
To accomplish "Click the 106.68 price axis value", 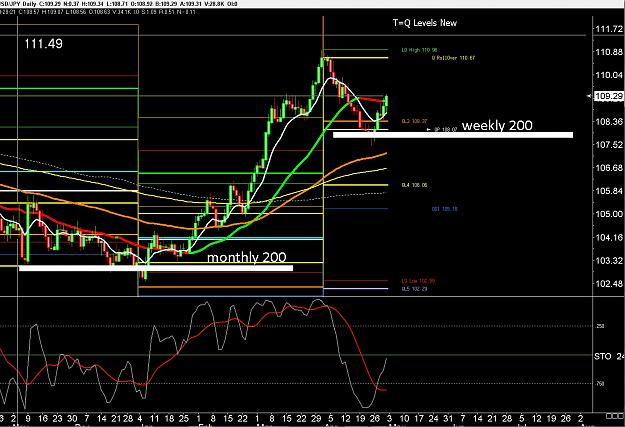I will pyautogui.click(x=609, y=168).
